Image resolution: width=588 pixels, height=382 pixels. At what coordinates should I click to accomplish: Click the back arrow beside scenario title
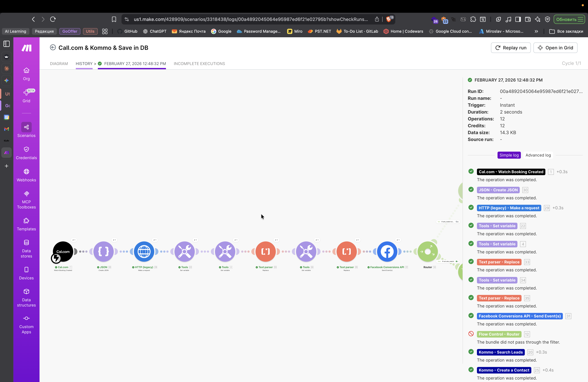click(53, 47)
